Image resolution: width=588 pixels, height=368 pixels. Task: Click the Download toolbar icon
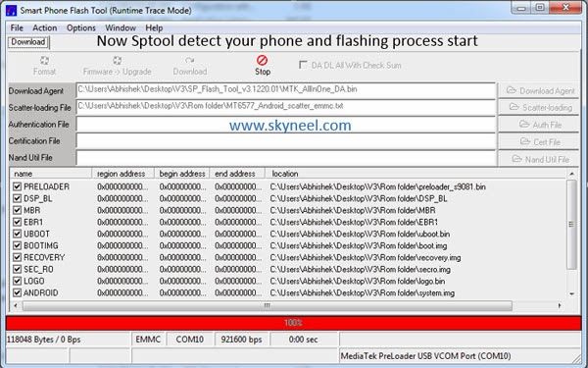(x=190, y=61)
